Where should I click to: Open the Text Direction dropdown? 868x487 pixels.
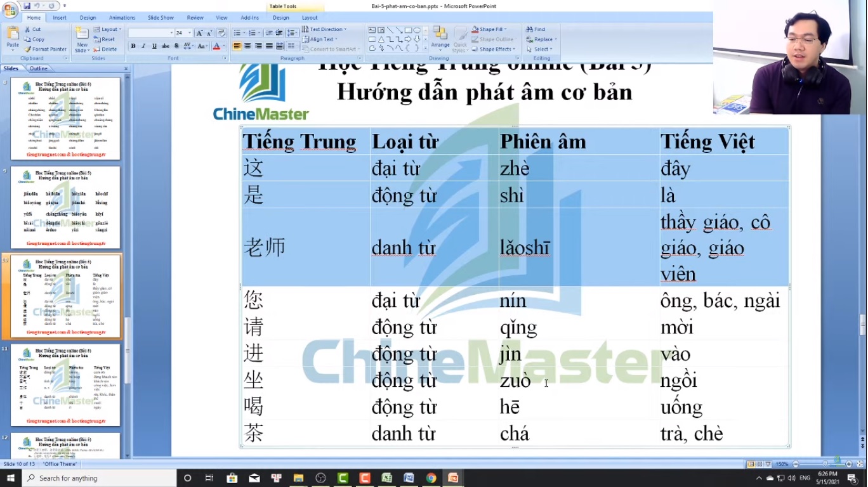(x=324, y=29)
